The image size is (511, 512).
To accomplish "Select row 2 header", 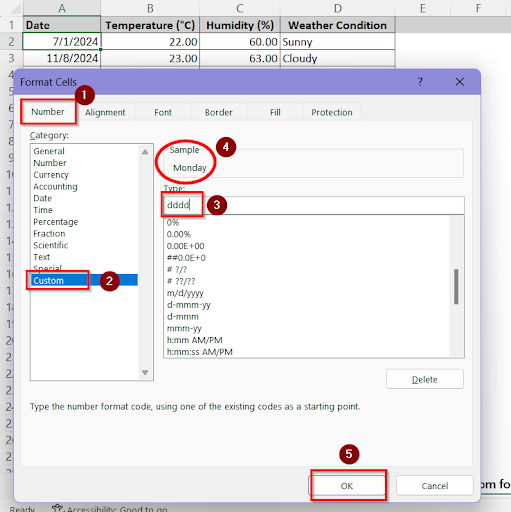I will [x=11, y=42].
